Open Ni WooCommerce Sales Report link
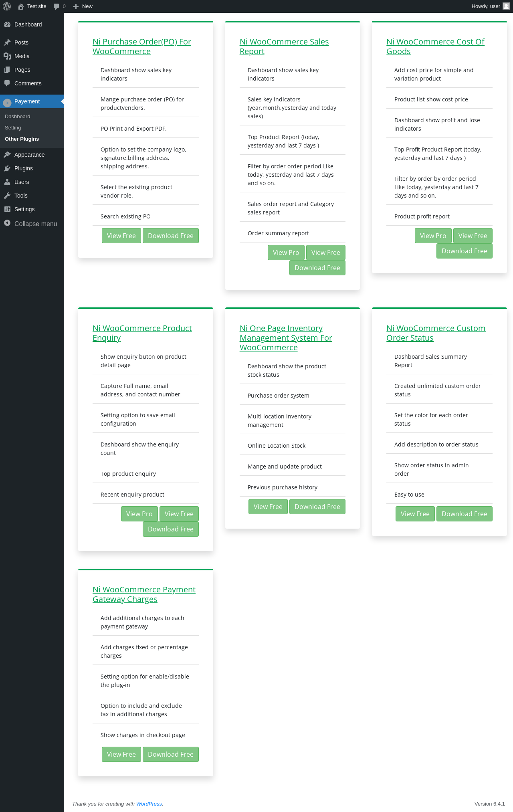 284,46
